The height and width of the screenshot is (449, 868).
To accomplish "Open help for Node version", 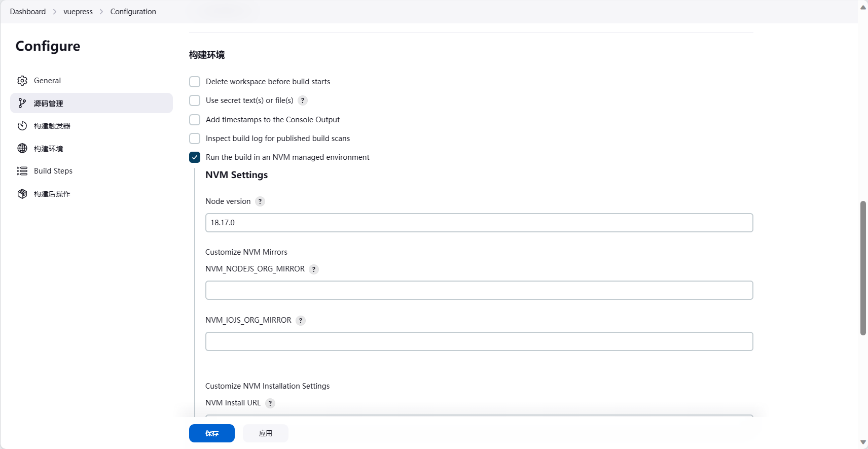I will pos(260,201).
